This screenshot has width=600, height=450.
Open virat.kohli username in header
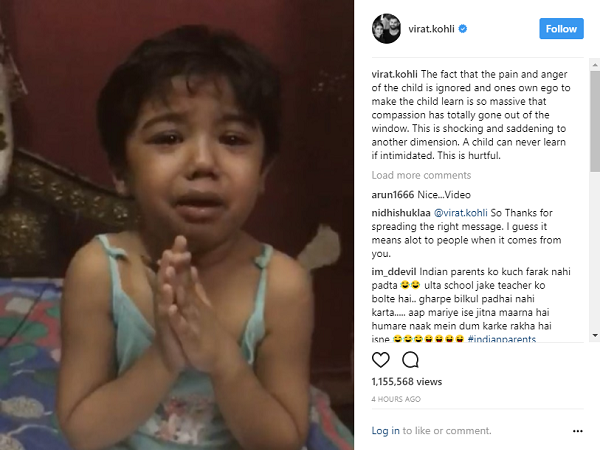pos(431,29)
